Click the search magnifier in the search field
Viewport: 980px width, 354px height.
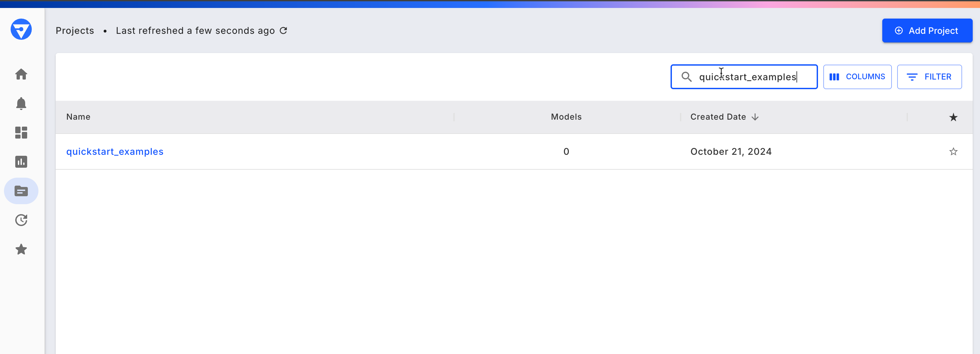click(x=687, y=77)
